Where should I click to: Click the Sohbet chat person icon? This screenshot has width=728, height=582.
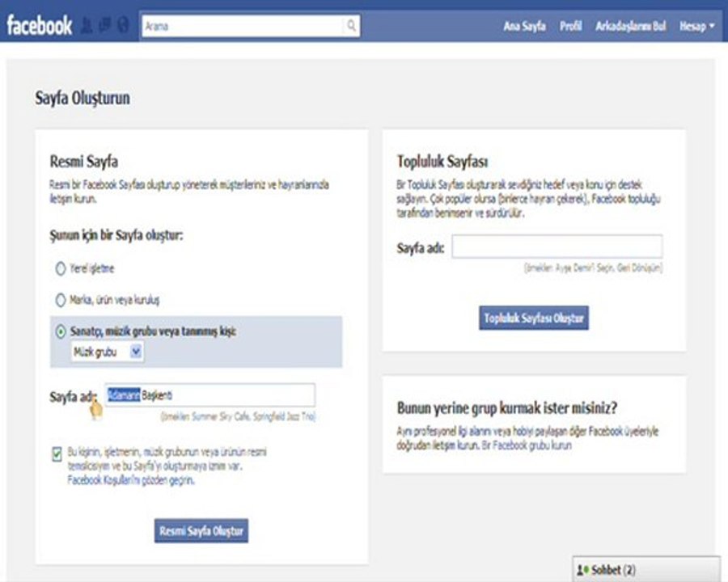(x=582, y=569)
